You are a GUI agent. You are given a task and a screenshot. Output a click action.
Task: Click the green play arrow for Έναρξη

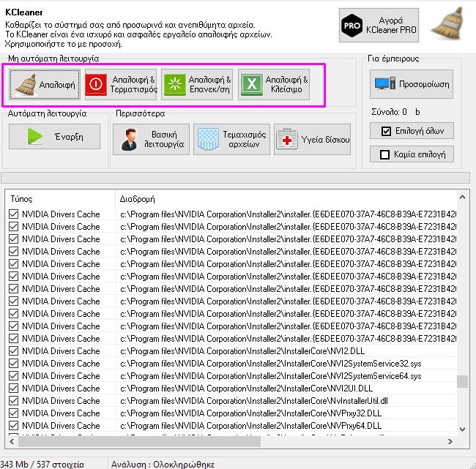pos(35,137)
